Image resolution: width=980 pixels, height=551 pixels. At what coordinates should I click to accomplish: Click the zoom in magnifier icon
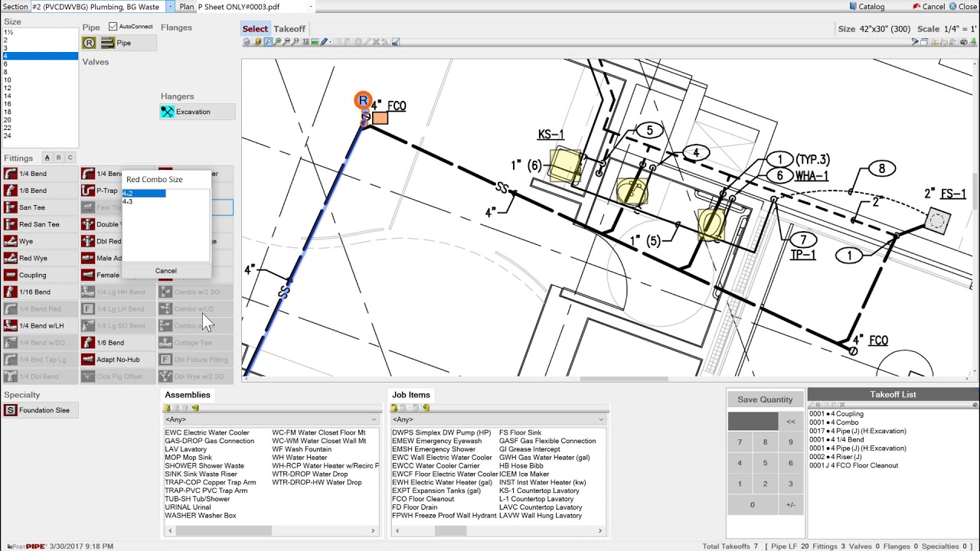[x=277, y=42]
